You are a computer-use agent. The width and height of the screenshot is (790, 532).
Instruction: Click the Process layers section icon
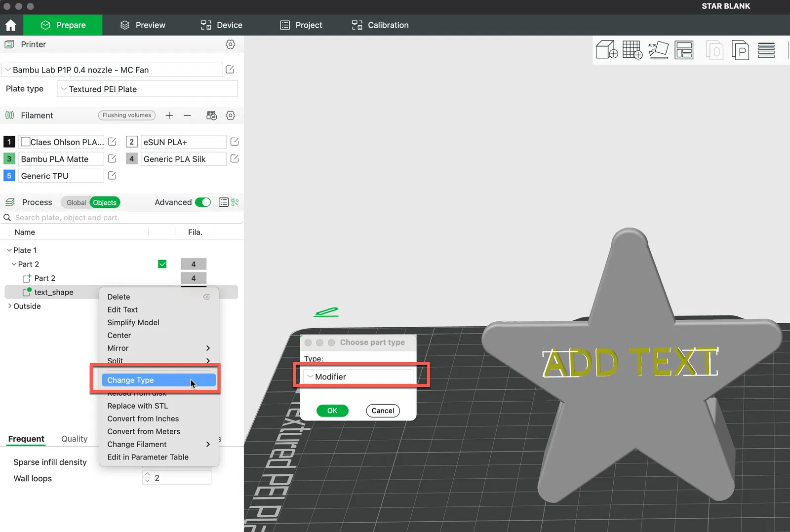(9, 202)
